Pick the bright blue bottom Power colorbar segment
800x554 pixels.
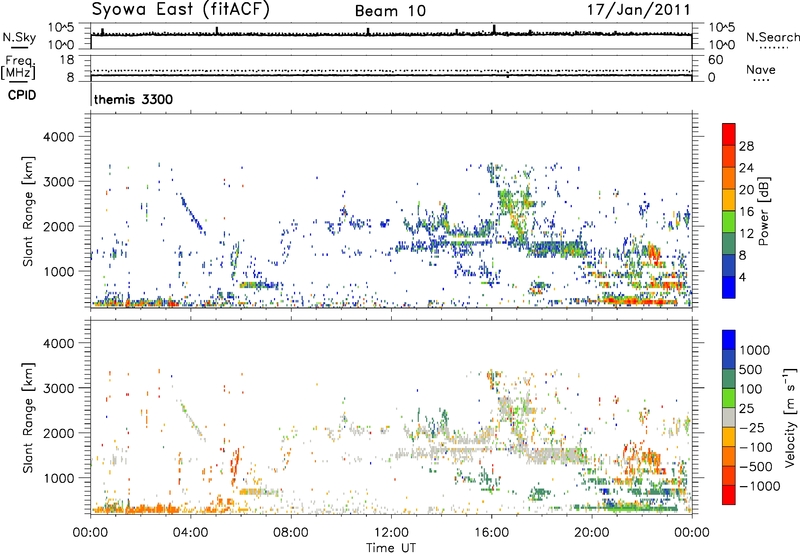[x=729, y=287]
